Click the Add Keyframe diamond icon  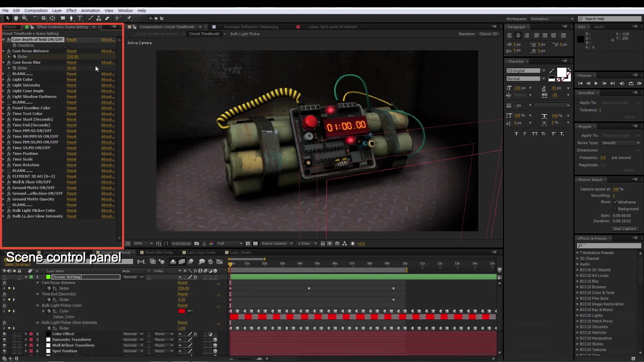coord(9,288)
